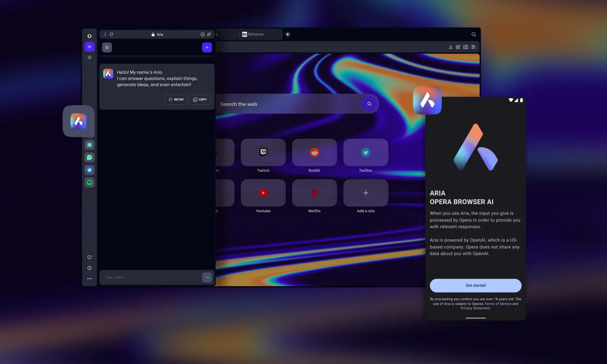607x364 pixels.
Task: Open bookmarks via the sidebar heart icon
Action: (89, 257)
